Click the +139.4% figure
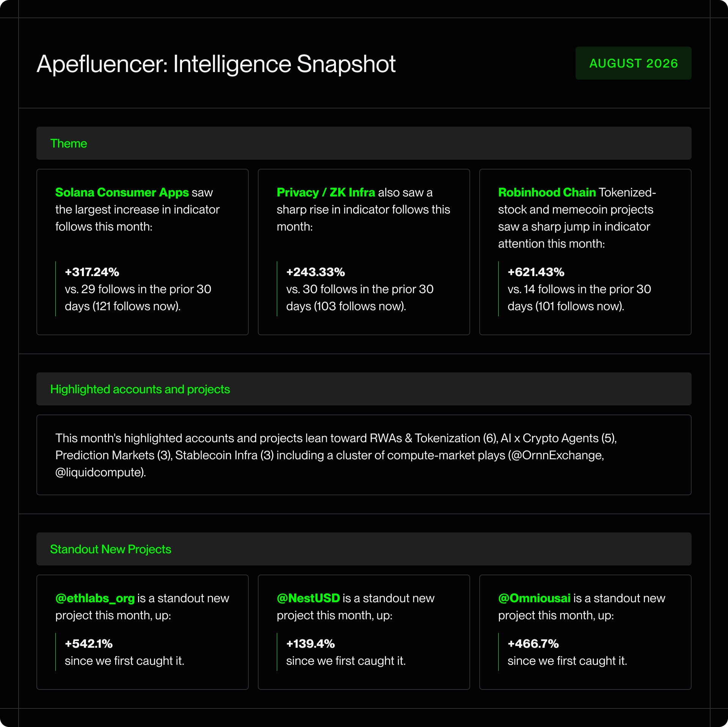The image size is (728, 727). click(x=311, y=644)
